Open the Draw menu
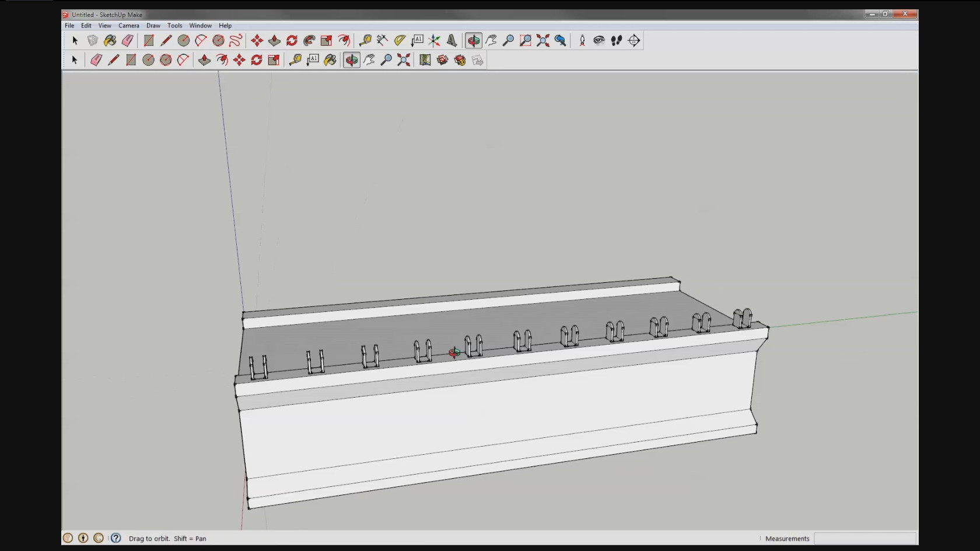The width and height of the screenshot is (980, 551). (153, 26)
